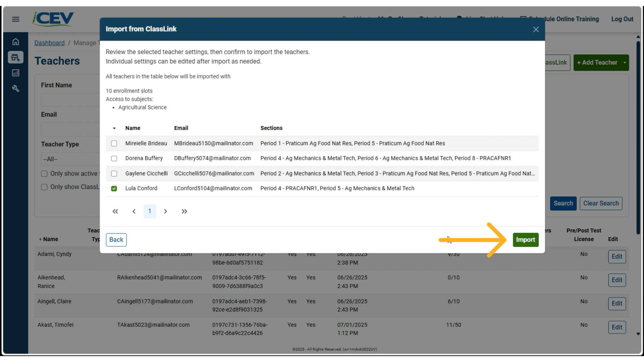Toggle Only show ClassLink checkbox
Image resolution: width=644 pixels, height=362 pixels.
click(44, 187)
